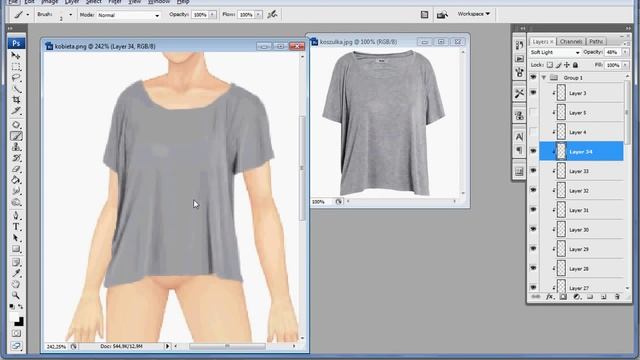The height and width of the screenshot is (360, 640).
Task: Select the Magic Wand tool
Action: click(x=16, y=89)
